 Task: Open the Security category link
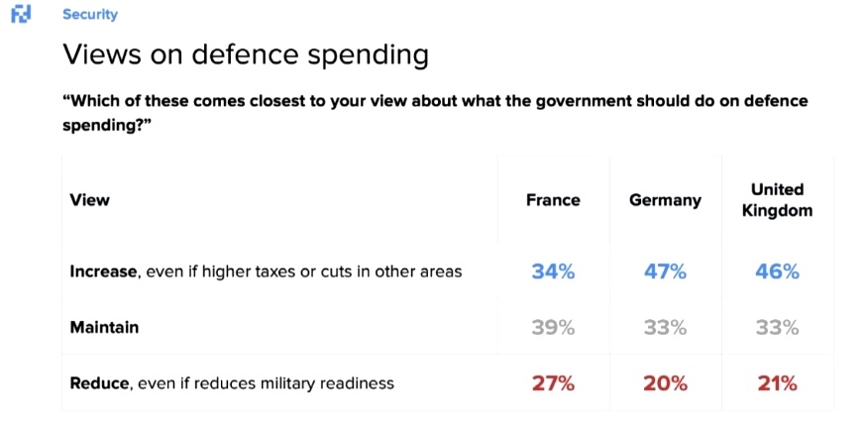(x=89, y=15)
